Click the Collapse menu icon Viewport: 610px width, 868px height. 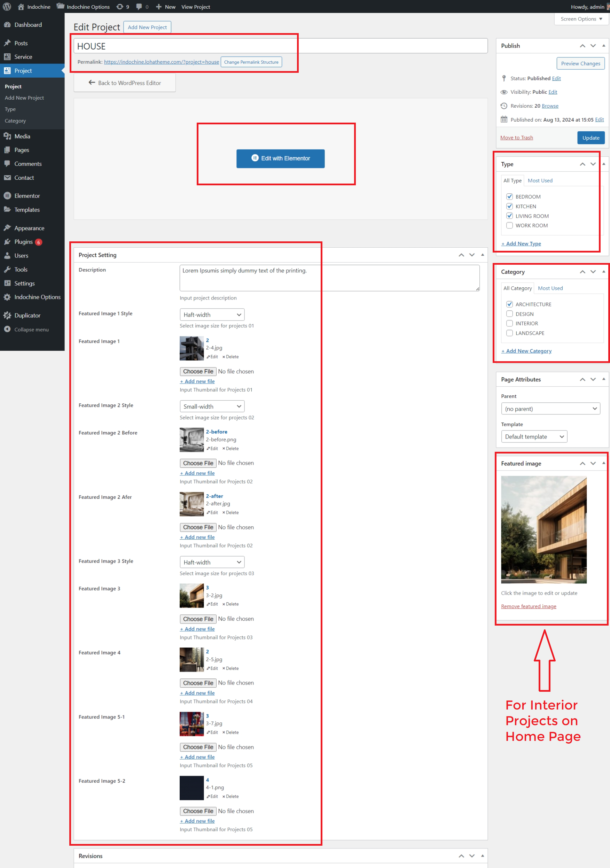(x=7, y=329)
